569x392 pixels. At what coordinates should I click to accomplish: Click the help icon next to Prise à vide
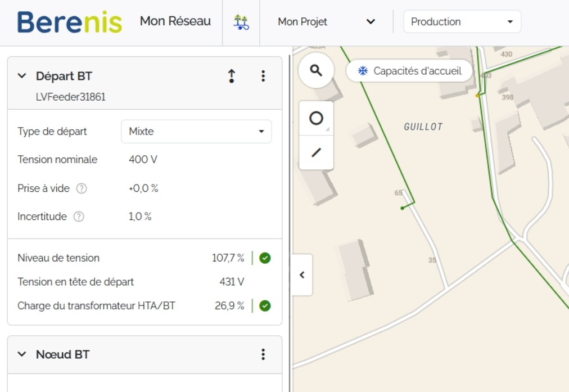pos(82,188)
